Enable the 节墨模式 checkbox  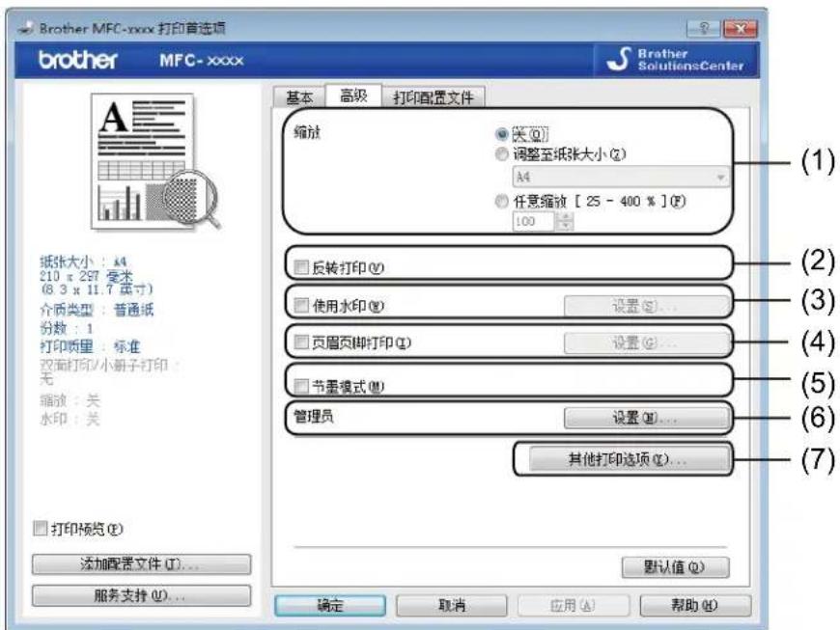coord(301,385)
